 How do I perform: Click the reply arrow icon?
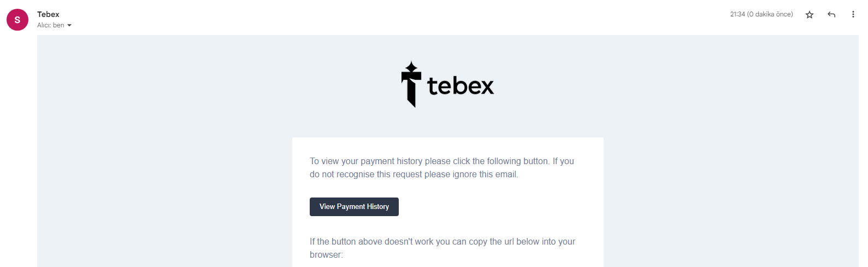click(831, 15)
